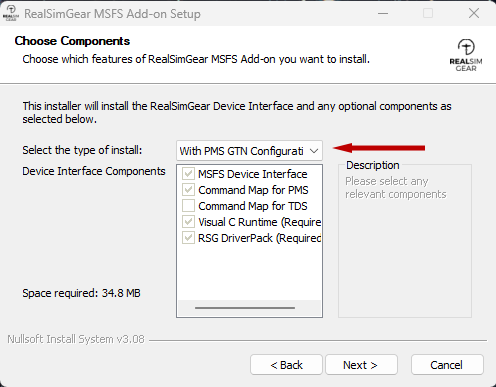Select the MSFS Device Interface item label

click(x=253, y=174)
